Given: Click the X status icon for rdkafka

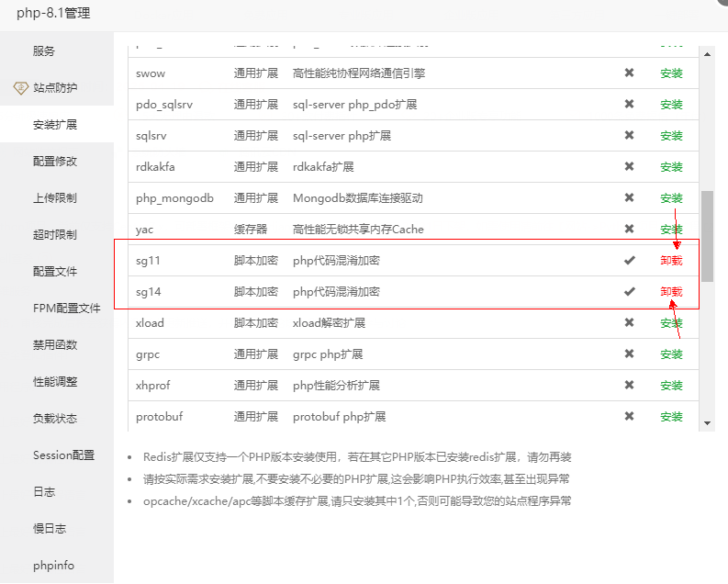Looking at the screenshot, I should (x=629, y=167).
